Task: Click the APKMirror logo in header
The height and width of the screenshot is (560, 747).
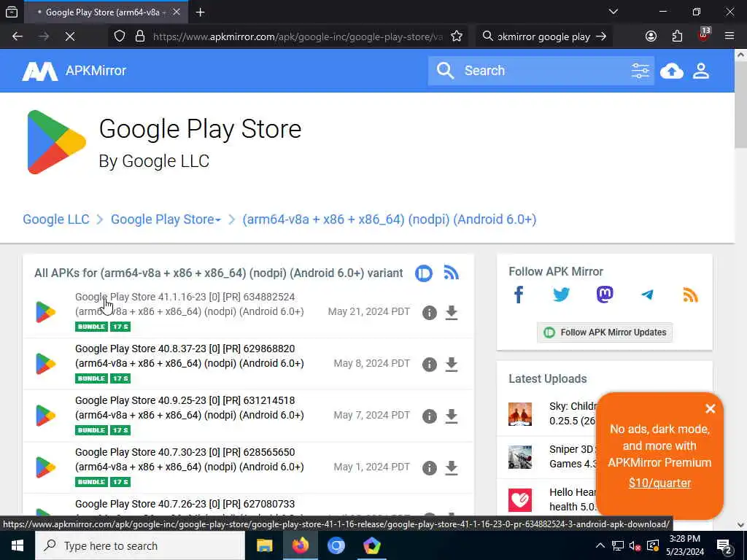Action: 74,71
